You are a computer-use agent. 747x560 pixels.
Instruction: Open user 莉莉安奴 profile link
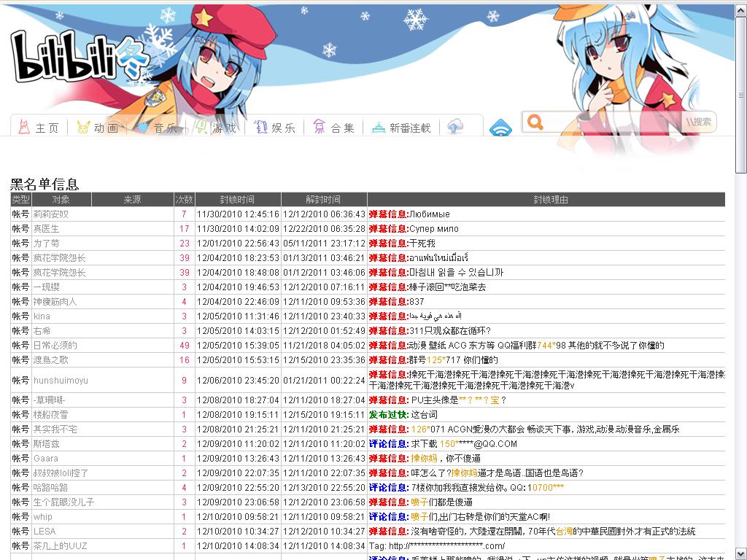50,214
